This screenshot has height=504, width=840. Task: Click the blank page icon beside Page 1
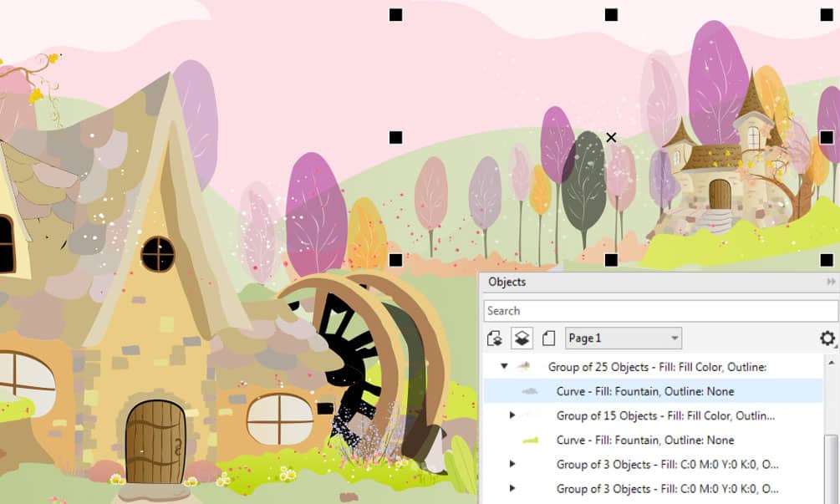548,339
